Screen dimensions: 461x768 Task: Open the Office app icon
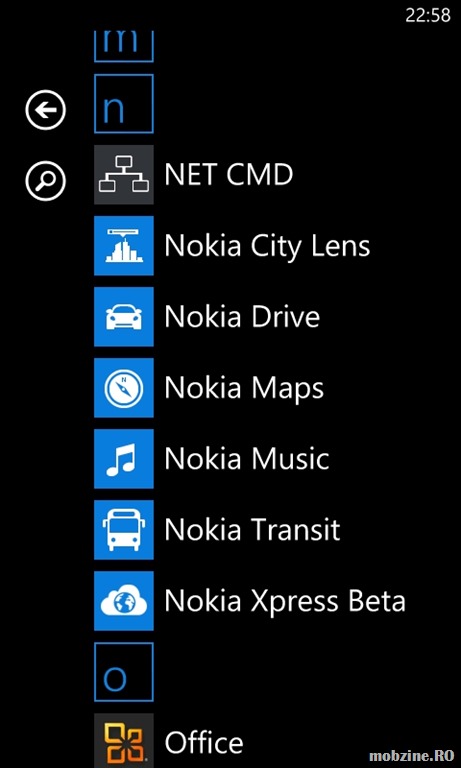click(x=124, y=741)
